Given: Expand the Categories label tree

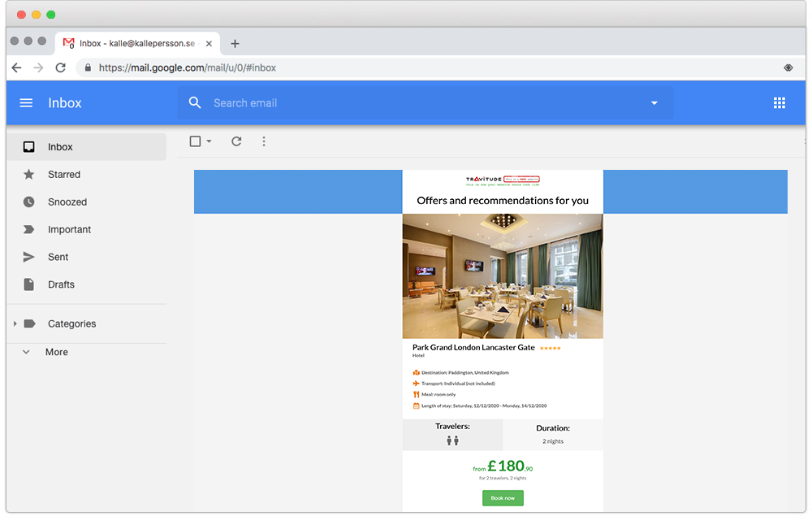Looking at the screenshot, I should point(15,324).
